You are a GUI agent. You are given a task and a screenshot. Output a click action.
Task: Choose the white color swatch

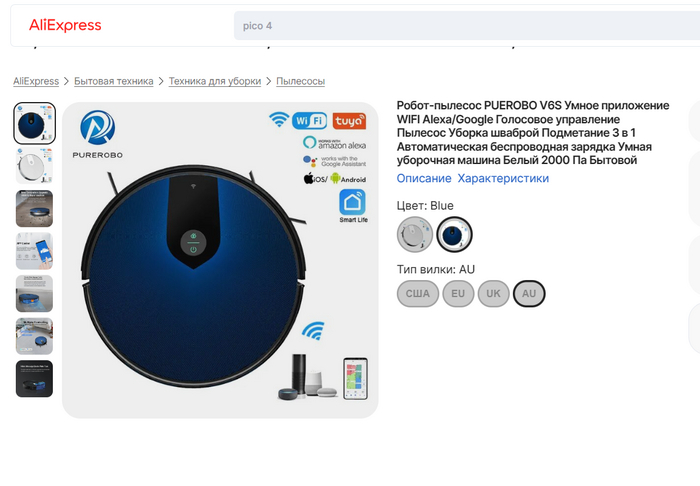tap(415, 234)
